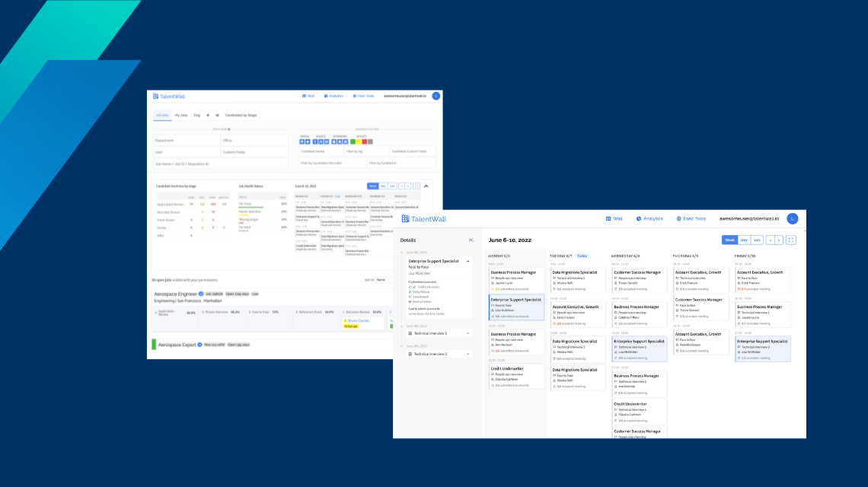Select Week view in the front calendar
Viewport: 868px width, 487px height.
(x=729, y=240)
